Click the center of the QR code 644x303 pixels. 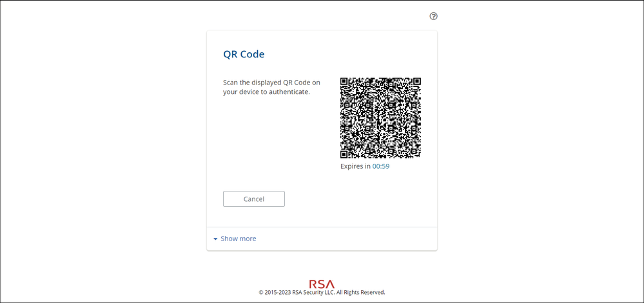pyautogui.click(x=380, y=118)
